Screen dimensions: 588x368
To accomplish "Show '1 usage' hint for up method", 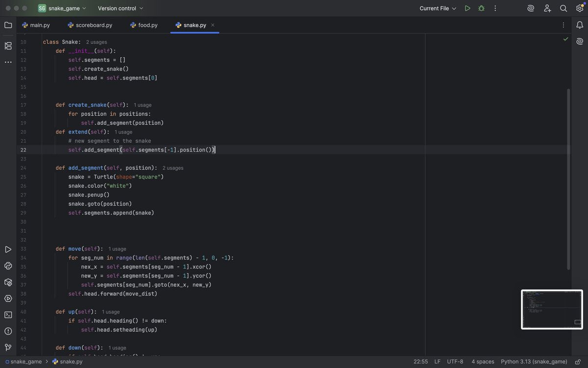I will (x=111, y=312).
